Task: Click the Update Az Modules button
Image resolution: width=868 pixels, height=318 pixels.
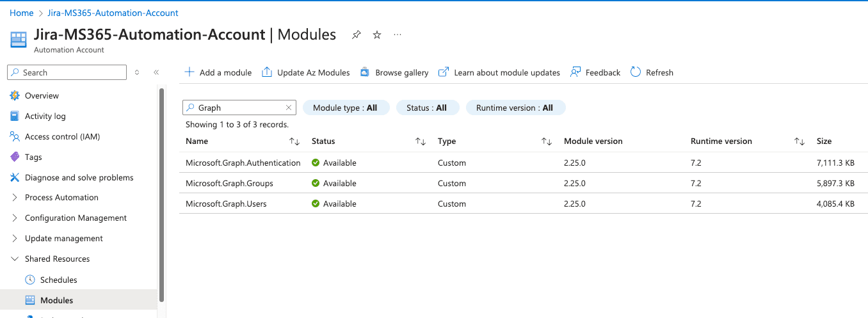Action: [306, 72]
